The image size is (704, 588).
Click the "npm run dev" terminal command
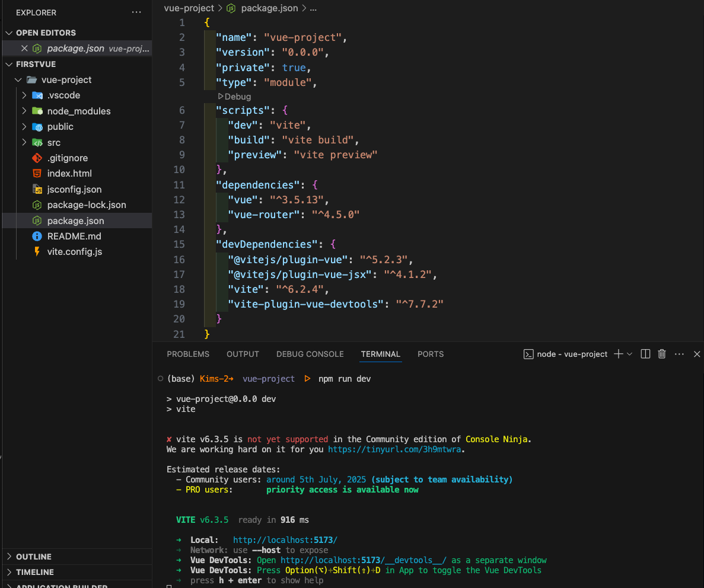[x=345, y=379]
